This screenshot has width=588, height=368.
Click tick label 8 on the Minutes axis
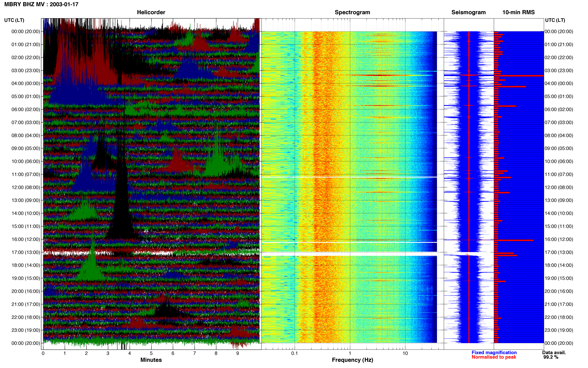tap(216, 353)
